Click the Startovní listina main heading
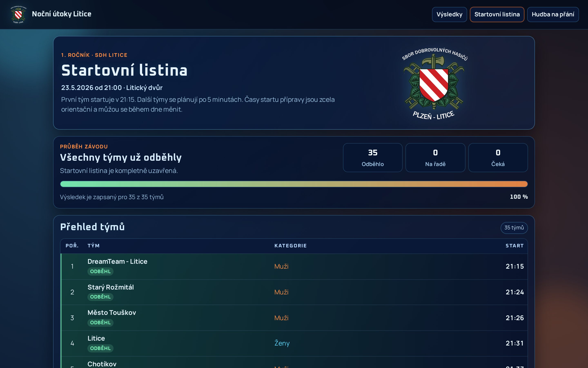Screen dimensions: 588x368 coord(124,70)
